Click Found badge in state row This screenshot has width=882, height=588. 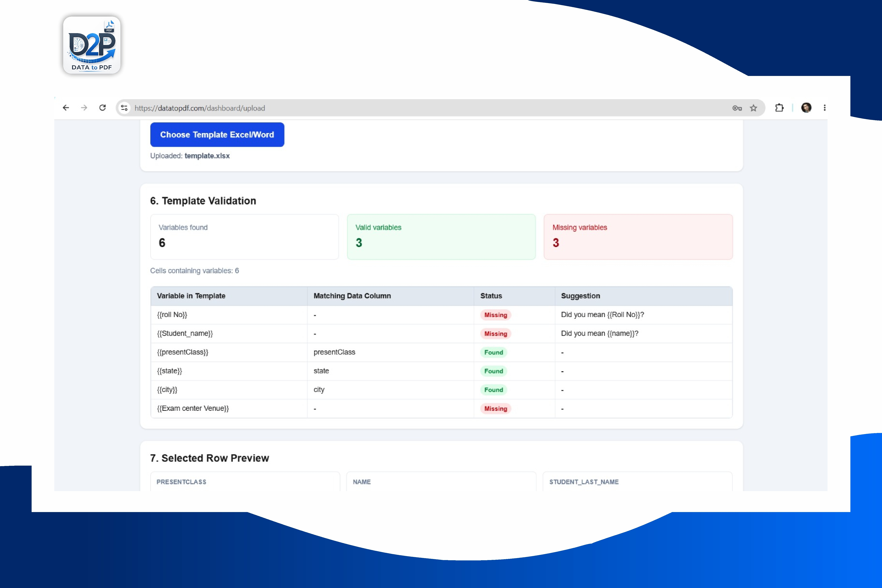[x=493, y=371]
